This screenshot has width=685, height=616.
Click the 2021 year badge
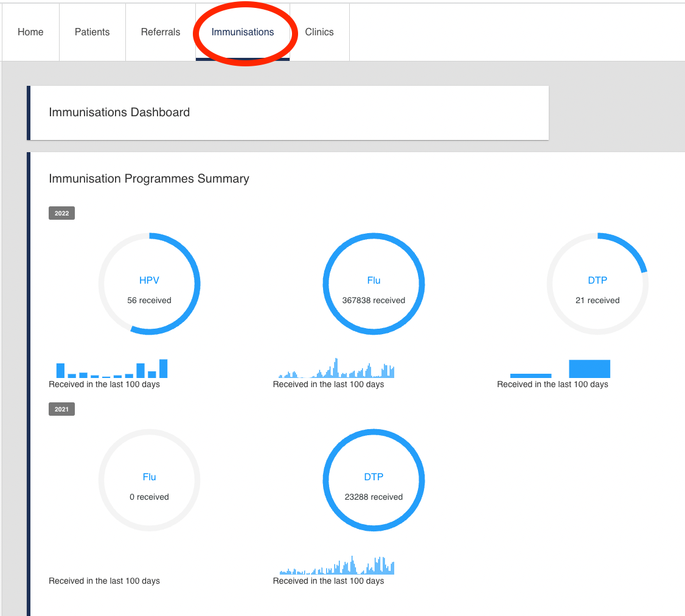61,410
